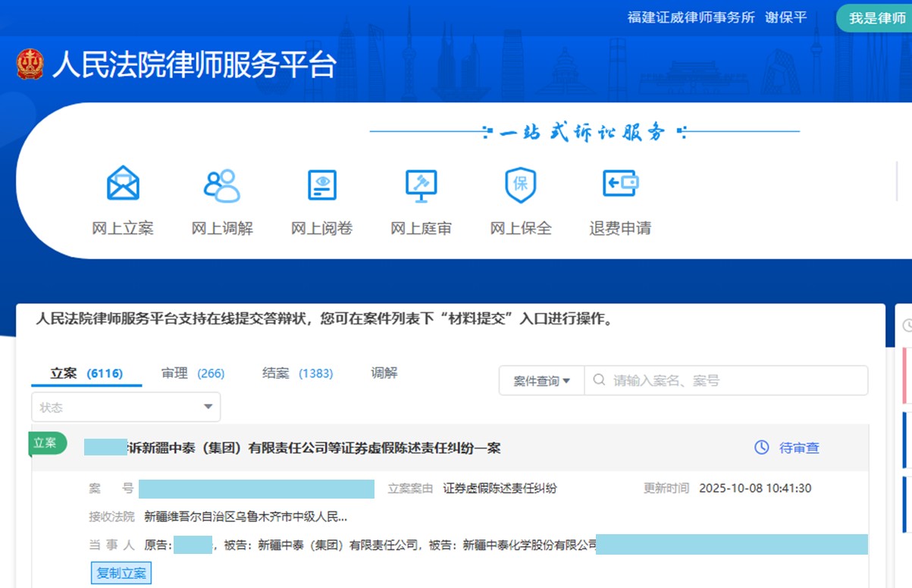
Task: Click 待审查 status text
Action: click(799, 448)
